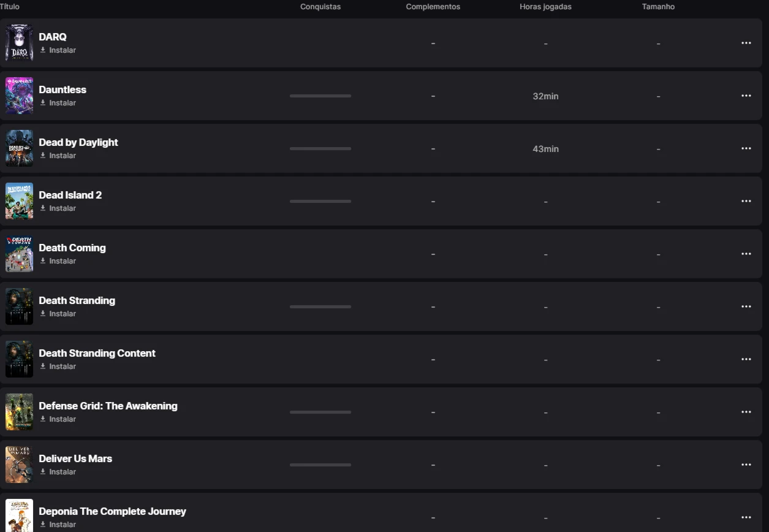Click the Dead by Daylight achievements bar
769x532 pixels.
coord(320,148)
